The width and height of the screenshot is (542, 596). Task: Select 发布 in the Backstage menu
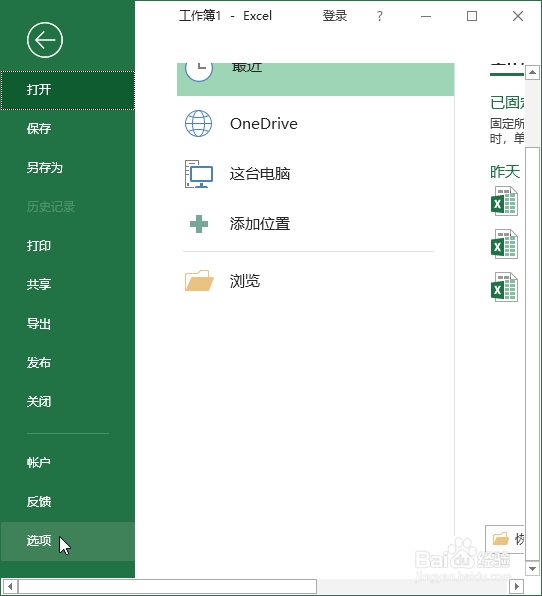68,363
